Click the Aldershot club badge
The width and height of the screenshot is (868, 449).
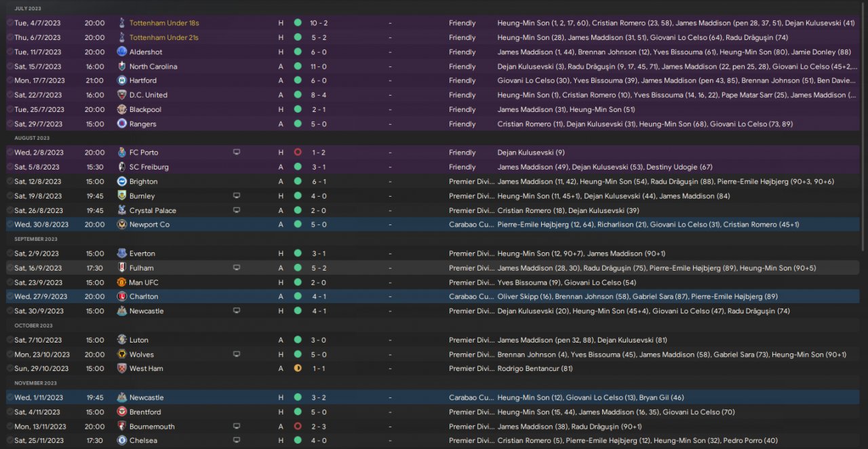122,52
